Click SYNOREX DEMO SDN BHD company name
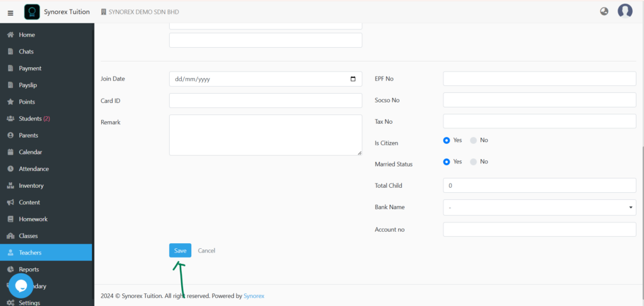Screen dimensions: 644x306 click(144, 12)
